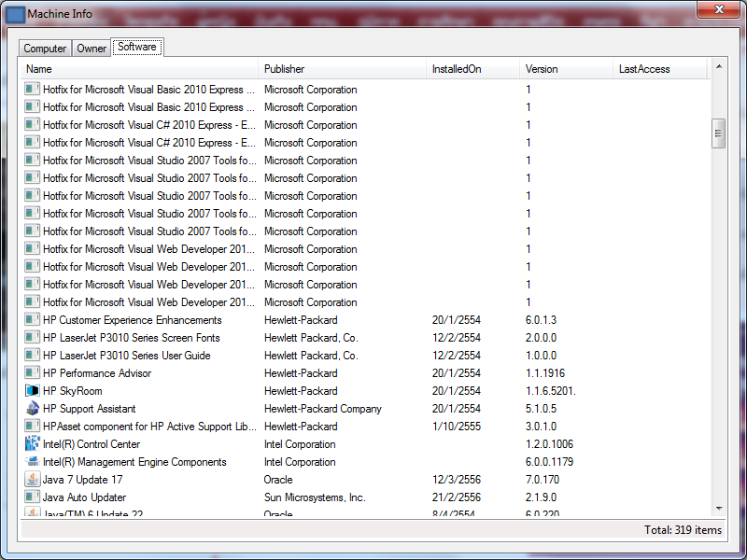Screen dimensions: 747x560
Task: Click version 3.0.1.0 cell
Action: (x=542, y=427)
